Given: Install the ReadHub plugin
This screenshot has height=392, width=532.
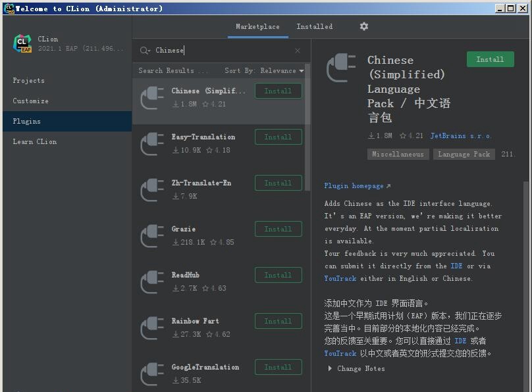Looking at the screenshot, I should [x=279, y=275].
